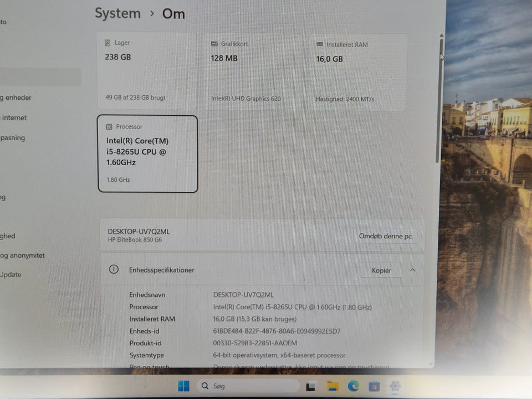The height and width of the screenshot is (399, 532).
Task: Click '16,0 GB (15,3 GB kan bruges)'
Action: 254,319
